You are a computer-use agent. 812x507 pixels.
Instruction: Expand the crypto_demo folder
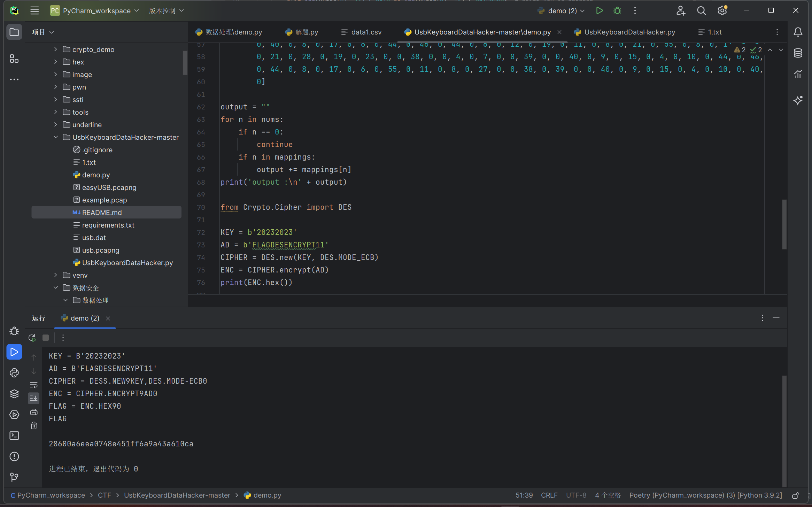pyautogui.click(x=55, y=49)
